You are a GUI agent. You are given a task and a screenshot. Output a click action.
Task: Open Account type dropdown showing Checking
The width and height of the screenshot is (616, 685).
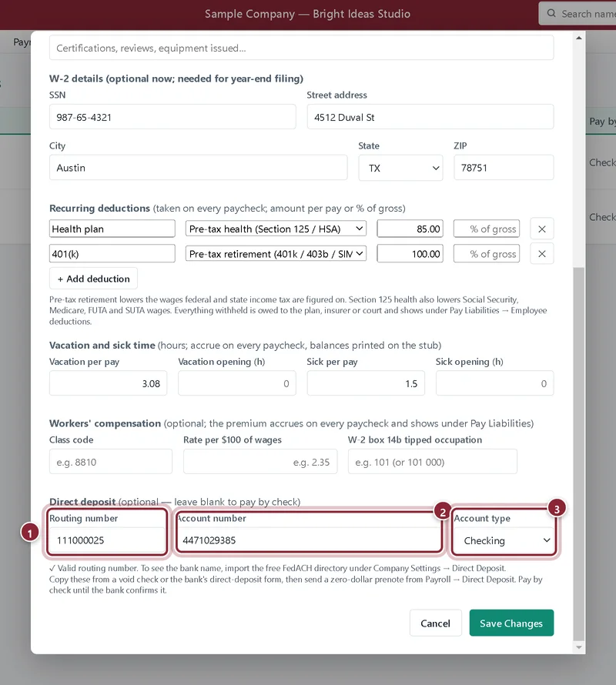(504, 540)
